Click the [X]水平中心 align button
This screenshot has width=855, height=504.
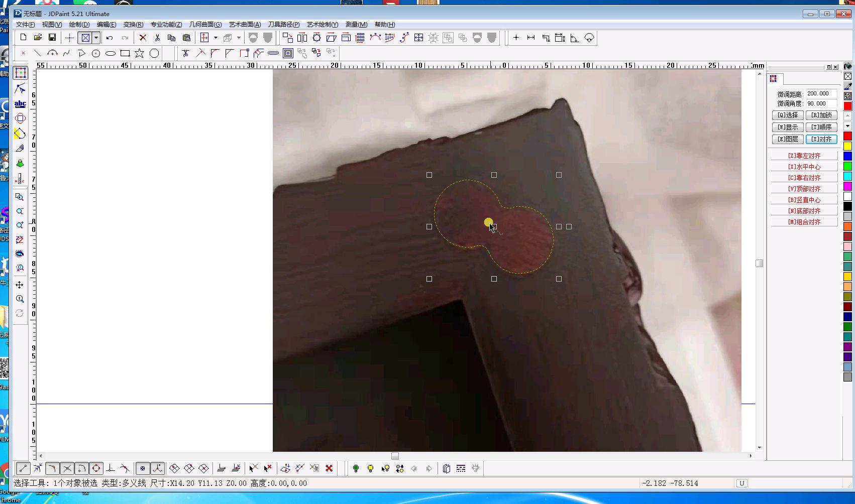tap(804, 167)
